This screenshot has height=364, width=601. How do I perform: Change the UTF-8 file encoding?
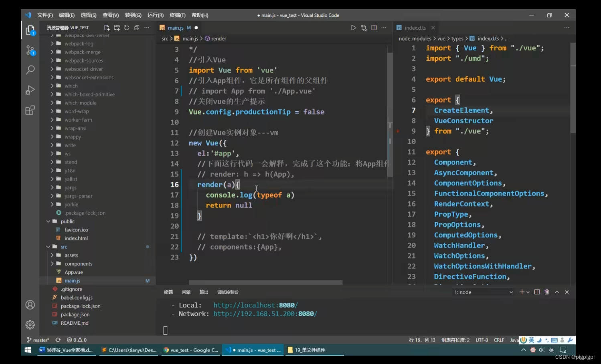pyautogui.click(x=482, y=340)
